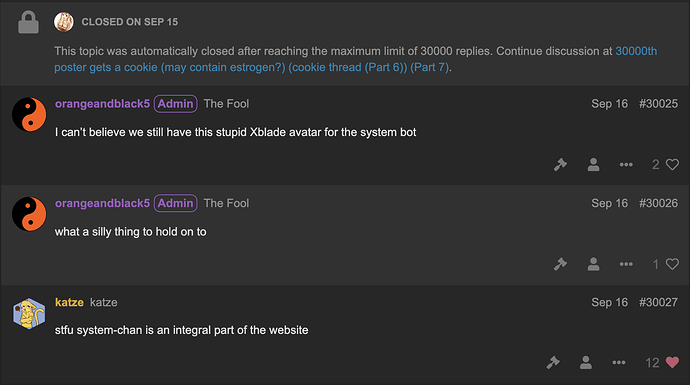Like post #30025 with the heart
The image size is (690, 385).
672,165
